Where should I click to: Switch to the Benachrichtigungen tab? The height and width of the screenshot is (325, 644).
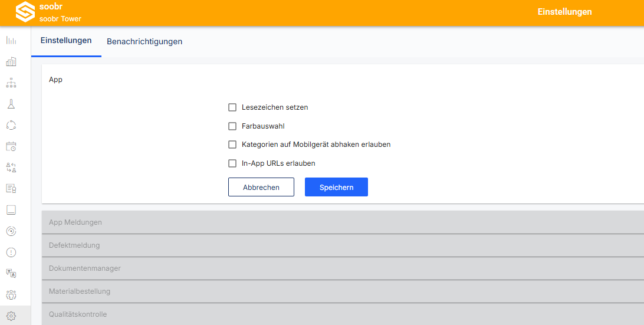tap(144, 41)
